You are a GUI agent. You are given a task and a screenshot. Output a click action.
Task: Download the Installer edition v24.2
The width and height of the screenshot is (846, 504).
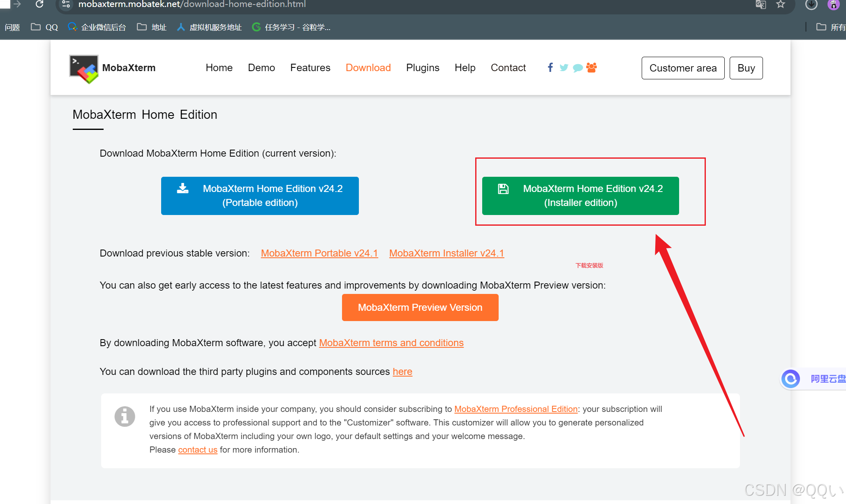[580, 196]
